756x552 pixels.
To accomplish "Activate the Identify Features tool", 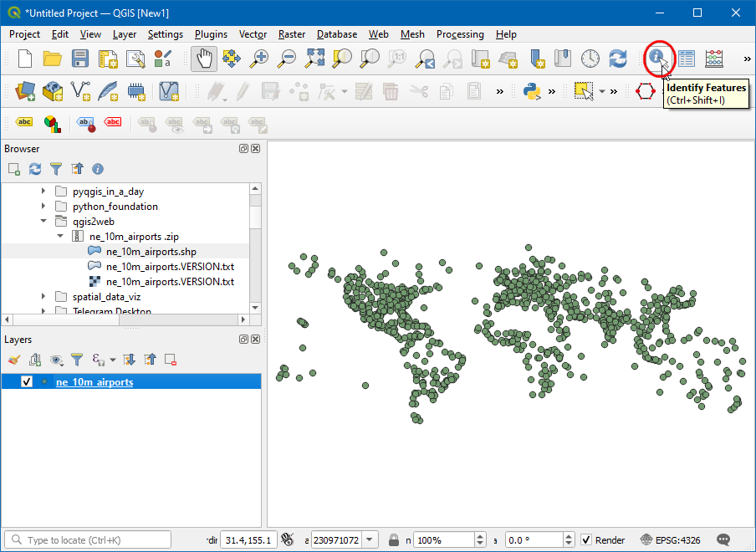I will tap(657, 58).
